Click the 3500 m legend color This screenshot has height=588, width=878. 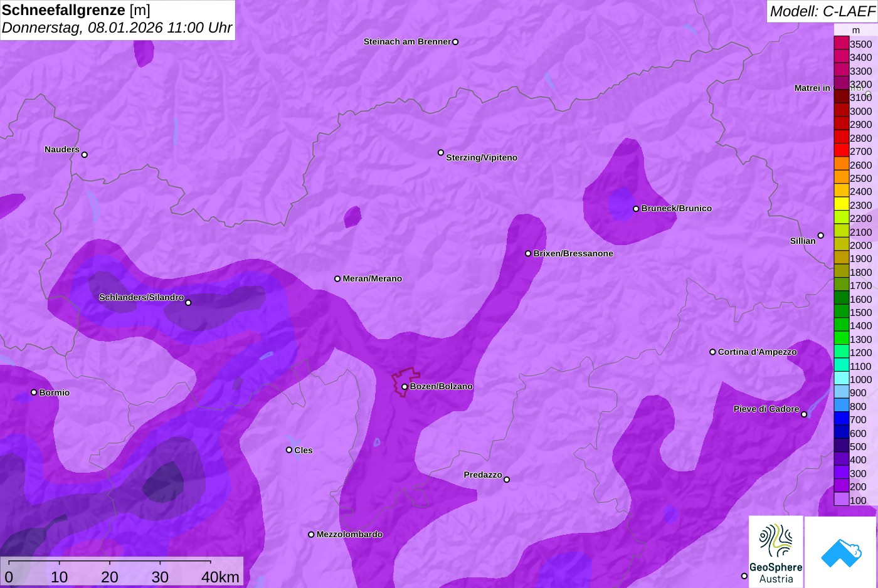pos(841,43)
